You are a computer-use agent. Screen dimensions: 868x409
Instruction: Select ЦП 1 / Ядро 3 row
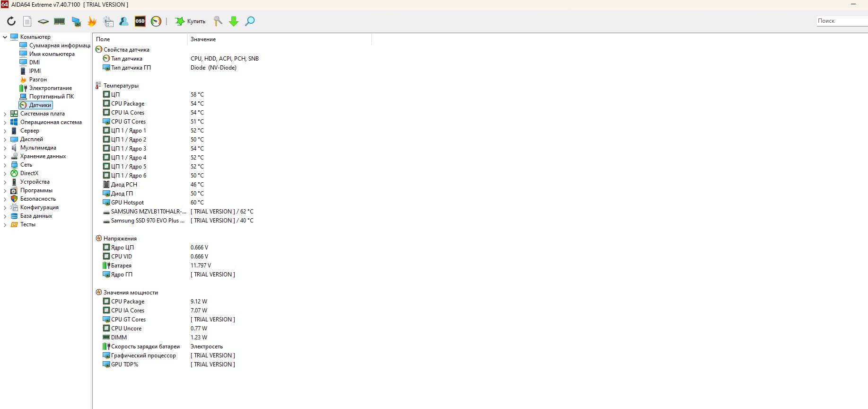(129, 149)
